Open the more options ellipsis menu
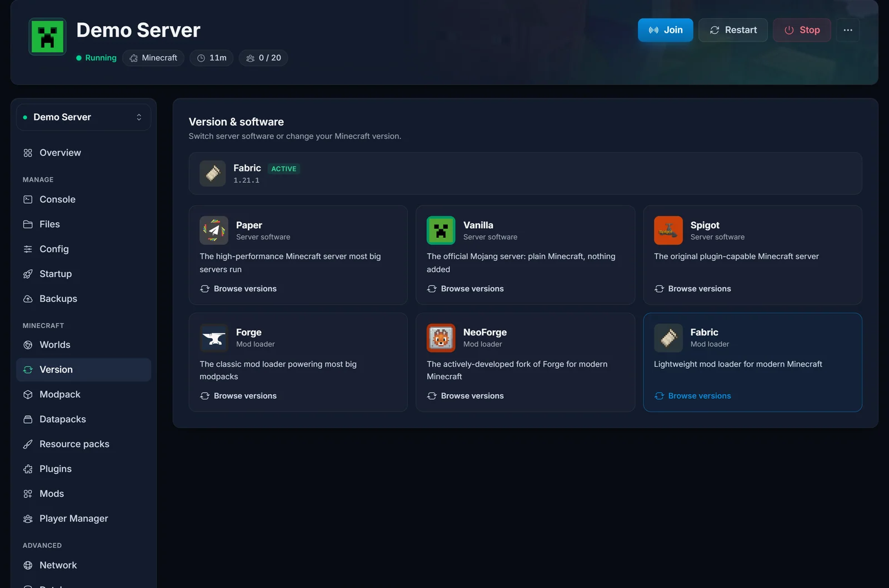The image size is (889, 588). (848, 30)
